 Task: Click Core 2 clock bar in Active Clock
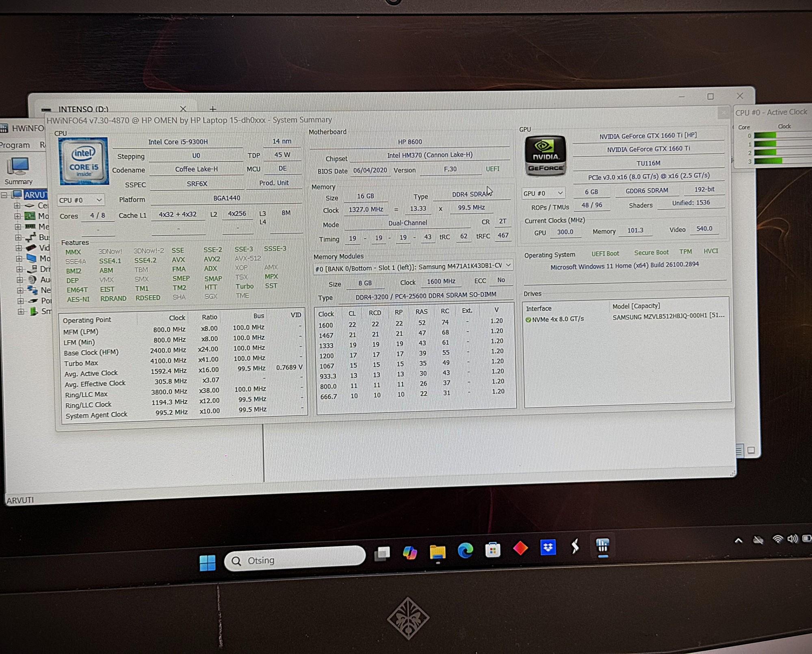pos(782,153)
